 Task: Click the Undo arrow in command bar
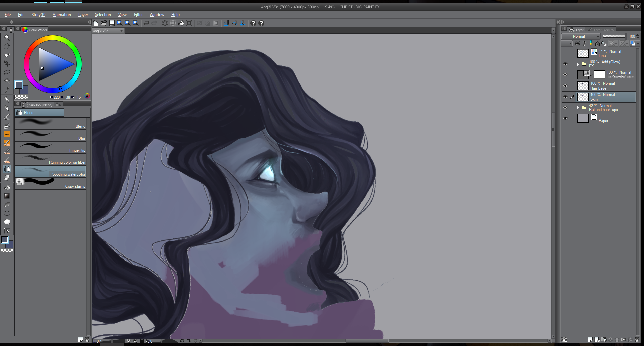coord(146,23)
